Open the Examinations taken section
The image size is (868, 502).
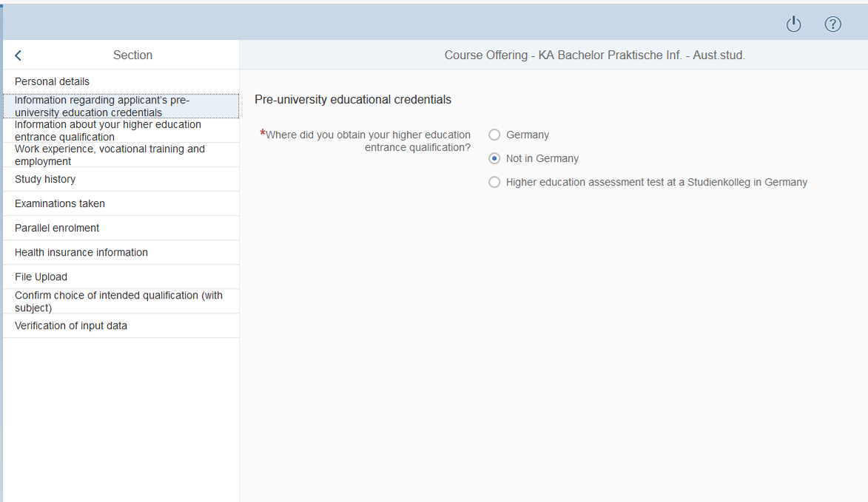(60, 203)
